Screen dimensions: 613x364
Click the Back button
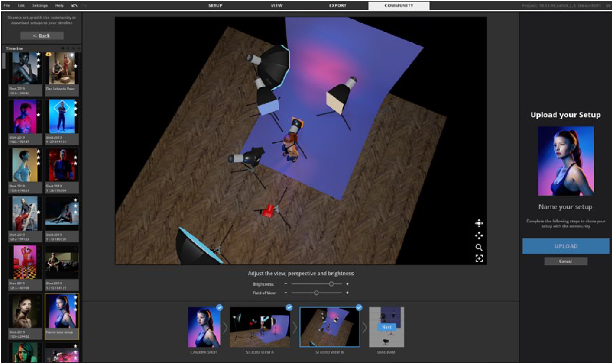click(x=42, y=35)
